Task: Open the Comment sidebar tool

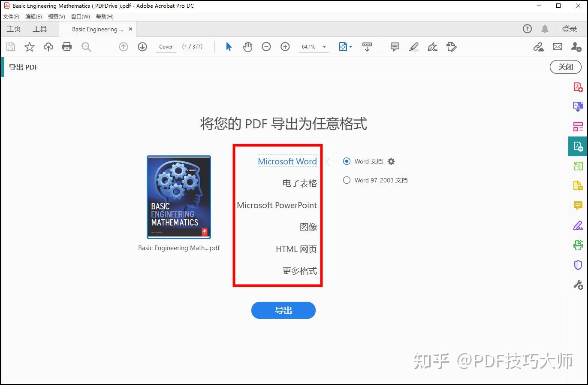Action: 578,206
